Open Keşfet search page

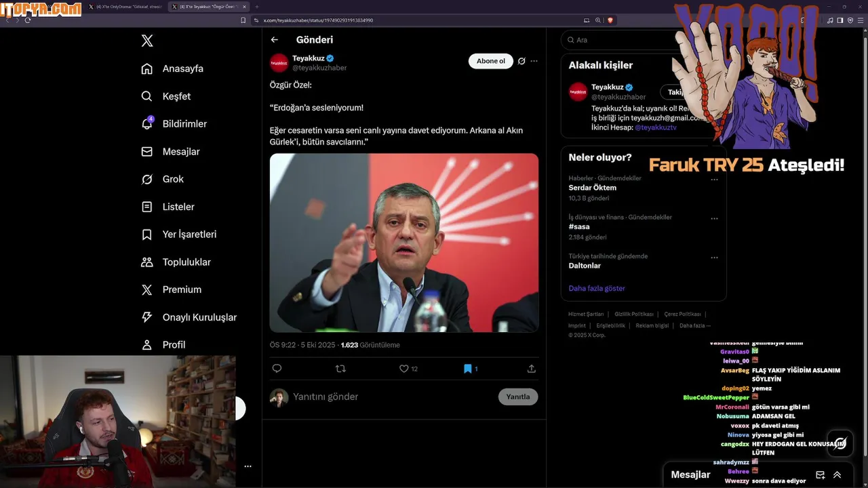coord(166,96)
